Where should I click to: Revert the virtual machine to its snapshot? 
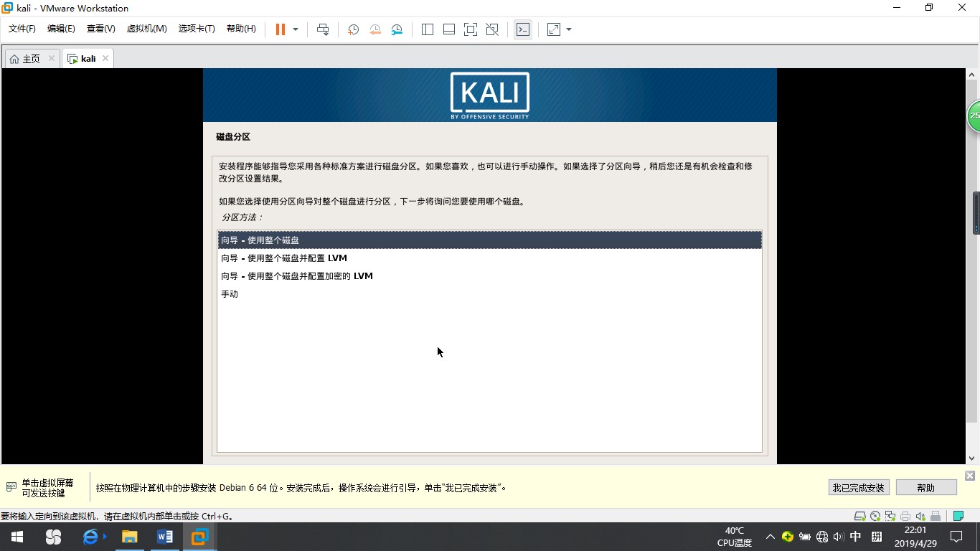click(375, 29)
